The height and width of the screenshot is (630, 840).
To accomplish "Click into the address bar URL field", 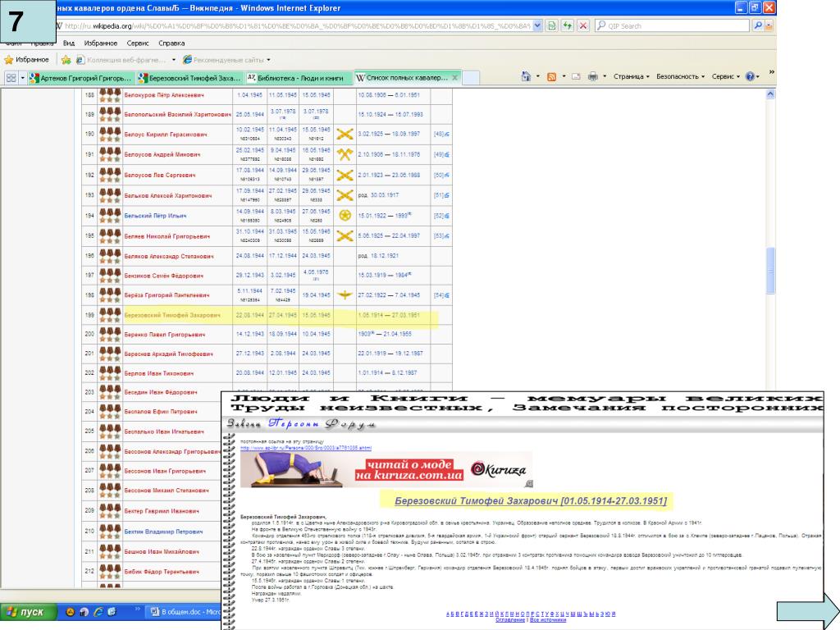I will [x=297, y=25].
